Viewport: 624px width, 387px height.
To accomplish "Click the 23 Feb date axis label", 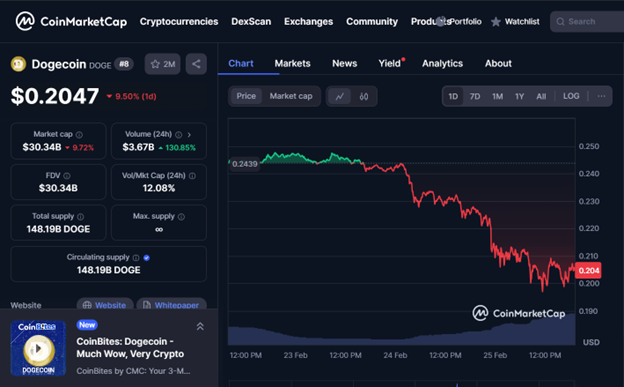I will [x=295, y=355].
